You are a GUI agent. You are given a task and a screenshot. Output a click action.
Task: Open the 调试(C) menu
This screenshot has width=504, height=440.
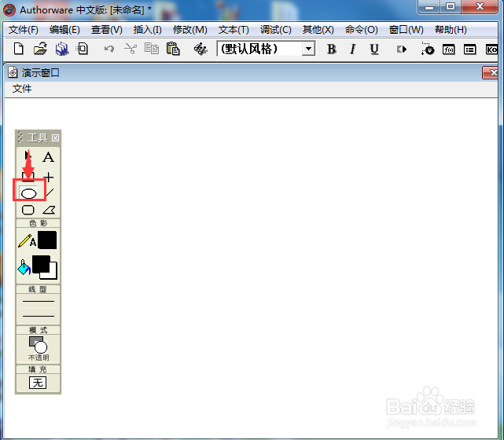pos(276,30)
